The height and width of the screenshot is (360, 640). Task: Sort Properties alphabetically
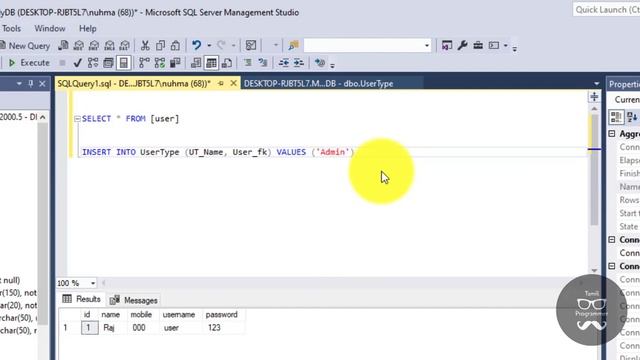pyautogui.click(x=632, y=117)
